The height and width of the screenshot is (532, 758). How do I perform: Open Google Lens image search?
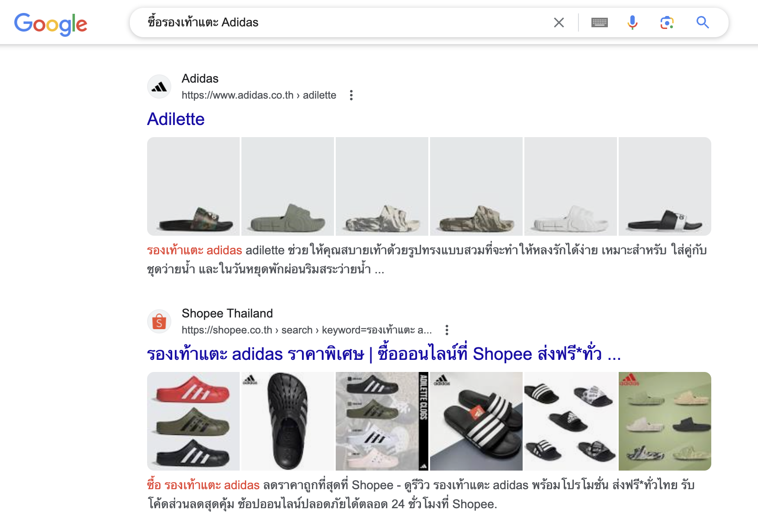pyautogui.click(x=667, y=22)
